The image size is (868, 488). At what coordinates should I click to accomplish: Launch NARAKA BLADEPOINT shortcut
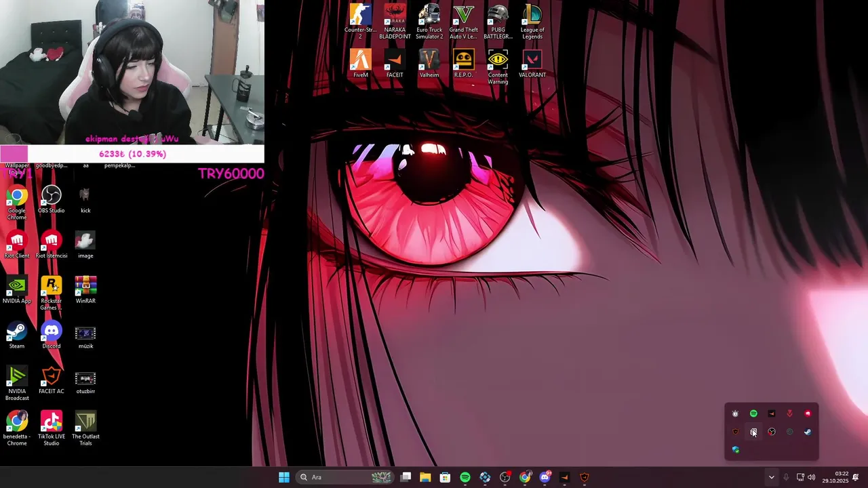(x=395, y=22)
